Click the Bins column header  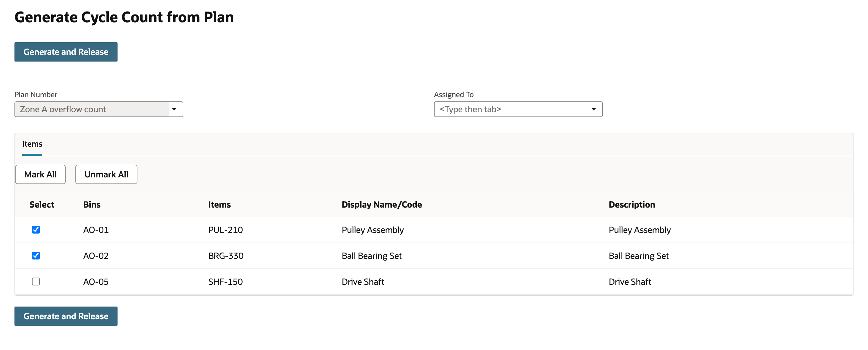tap(92, 205)
